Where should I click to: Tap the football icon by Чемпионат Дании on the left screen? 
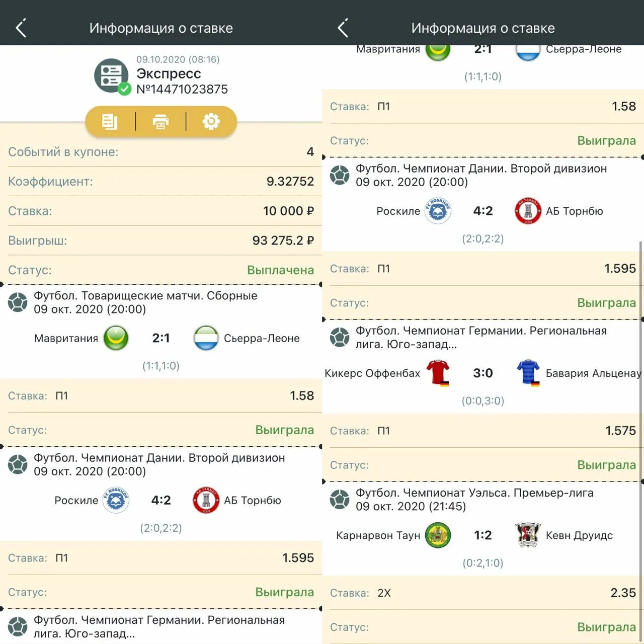pos(18,464)
